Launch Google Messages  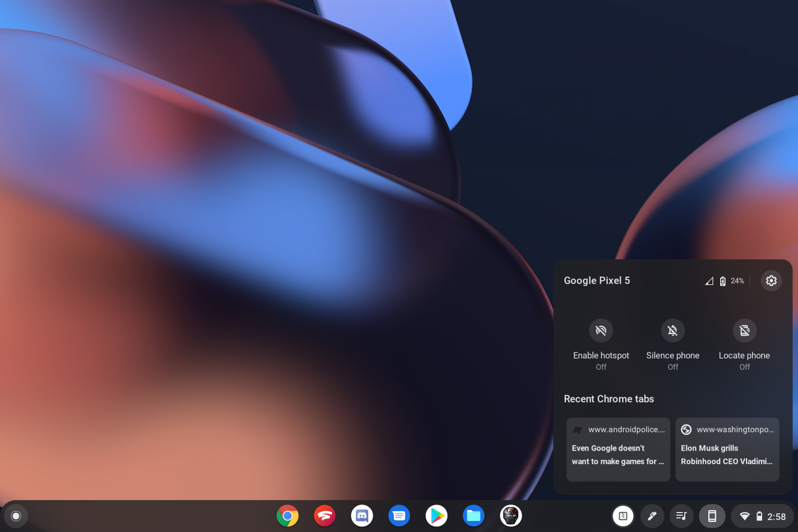pyautogui.click(x=399, y=516)
